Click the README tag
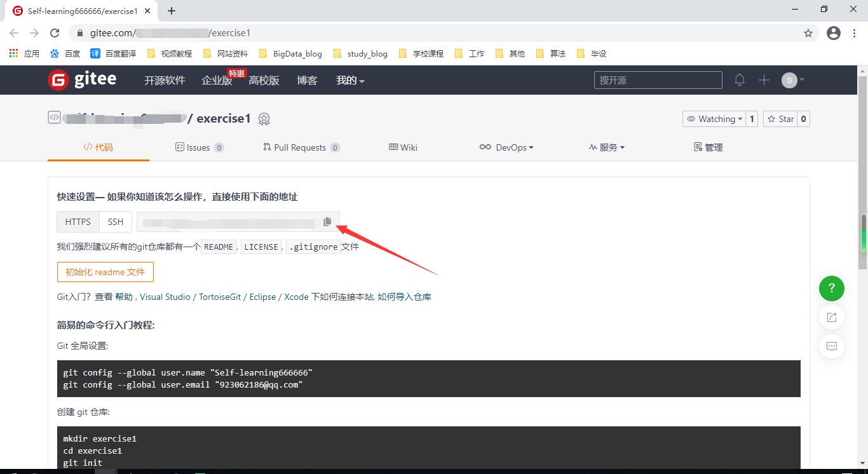The height and width of the screenshot is (474, 868). [219, 247]
